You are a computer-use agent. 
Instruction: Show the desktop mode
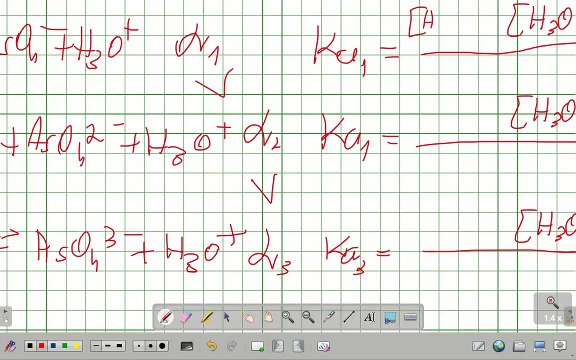click(540, 346)
